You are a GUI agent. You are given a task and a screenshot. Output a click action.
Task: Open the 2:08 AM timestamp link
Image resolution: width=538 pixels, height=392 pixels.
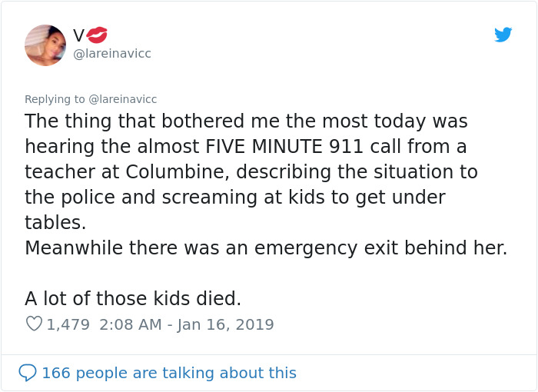130,324
